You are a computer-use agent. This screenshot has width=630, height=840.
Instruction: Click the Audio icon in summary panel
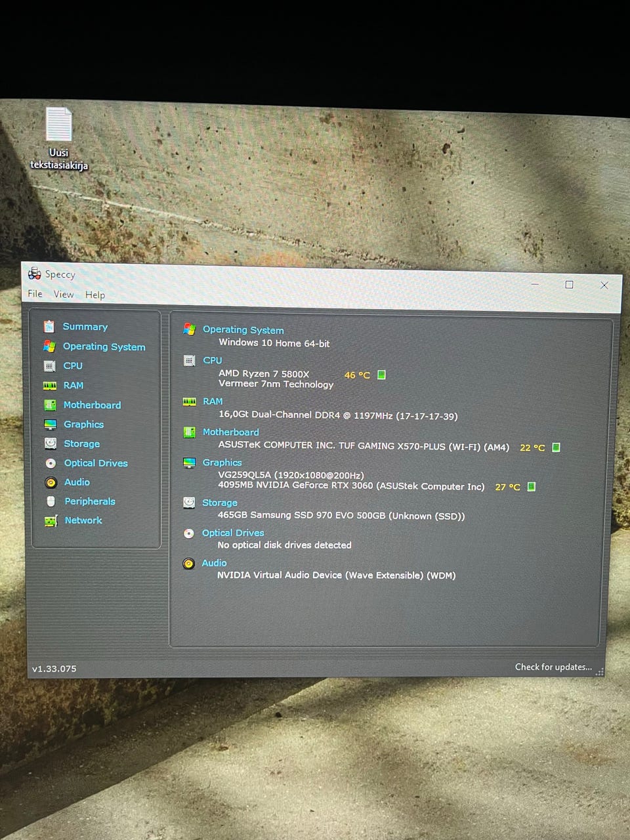(x=189, y=563)
